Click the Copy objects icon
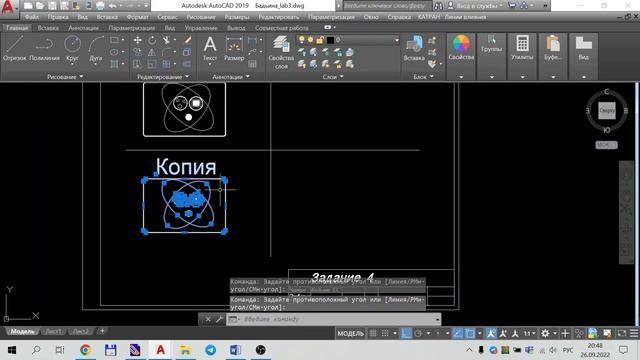The width and height of the screenshot is (640, 360). (x=138, y=52)
